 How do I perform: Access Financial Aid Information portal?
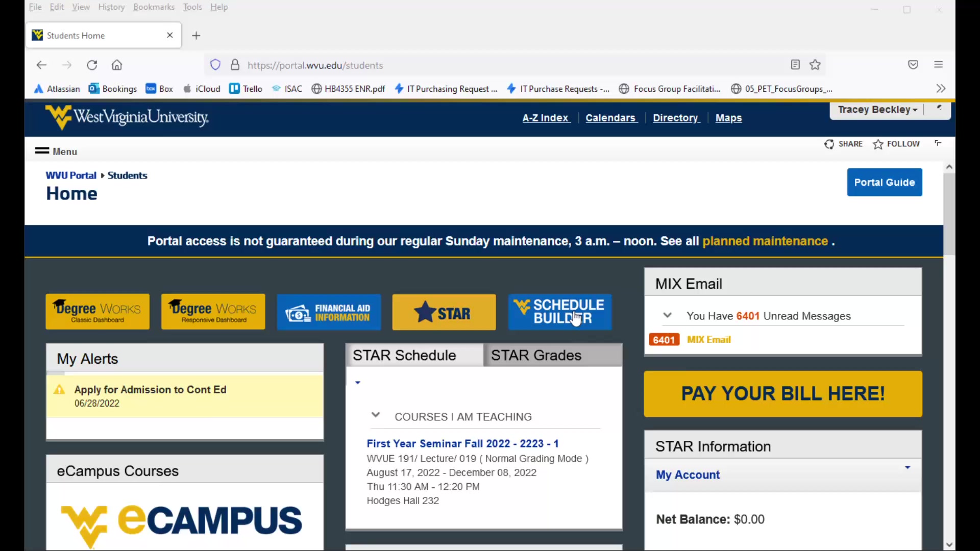(x=329, y=312)
